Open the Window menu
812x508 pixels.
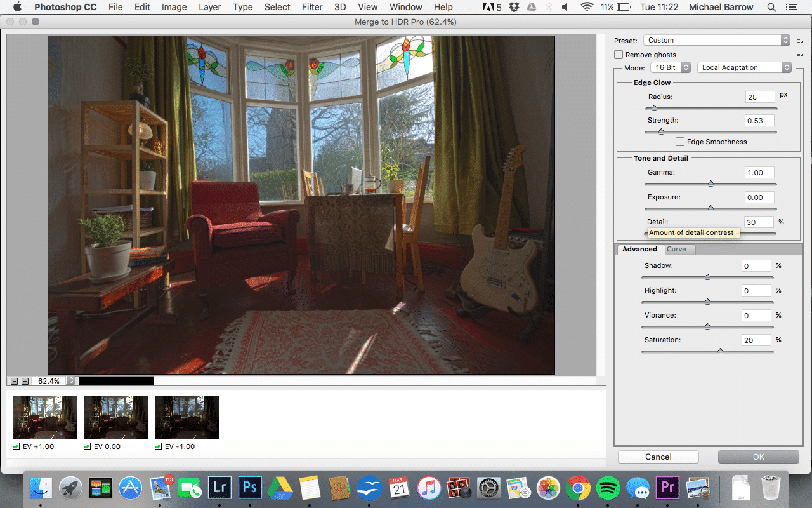405,7
